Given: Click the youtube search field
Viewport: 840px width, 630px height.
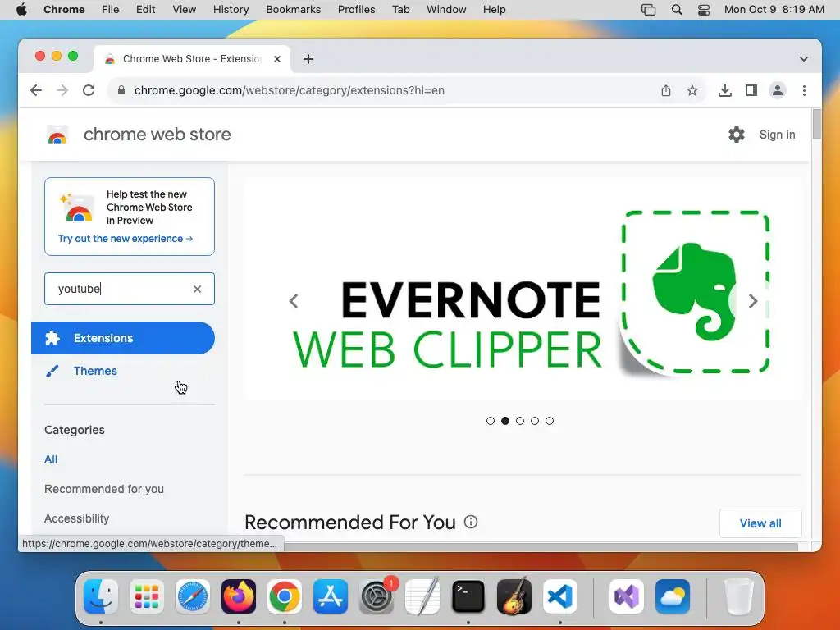Looking at the screenshot, I should [130, 289].
